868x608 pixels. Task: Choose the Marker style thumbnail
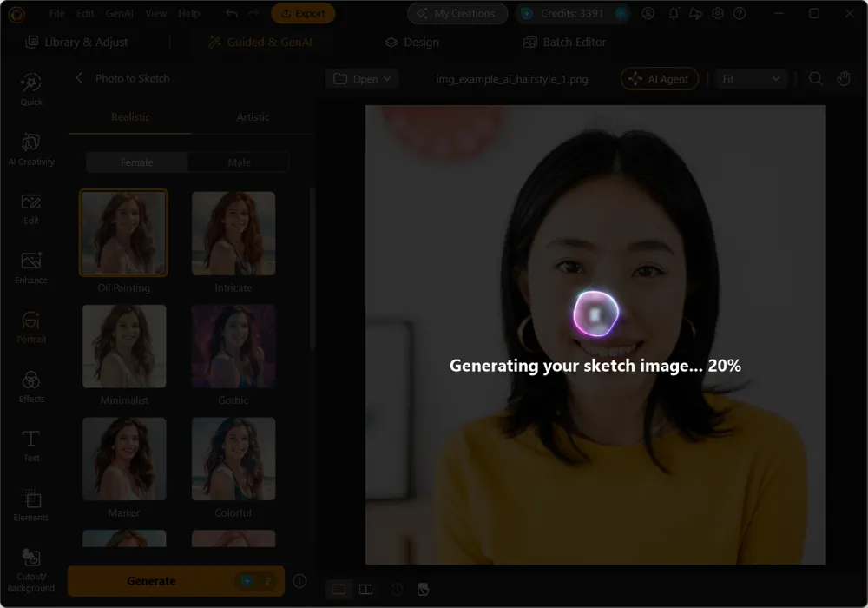coord(124,459)
